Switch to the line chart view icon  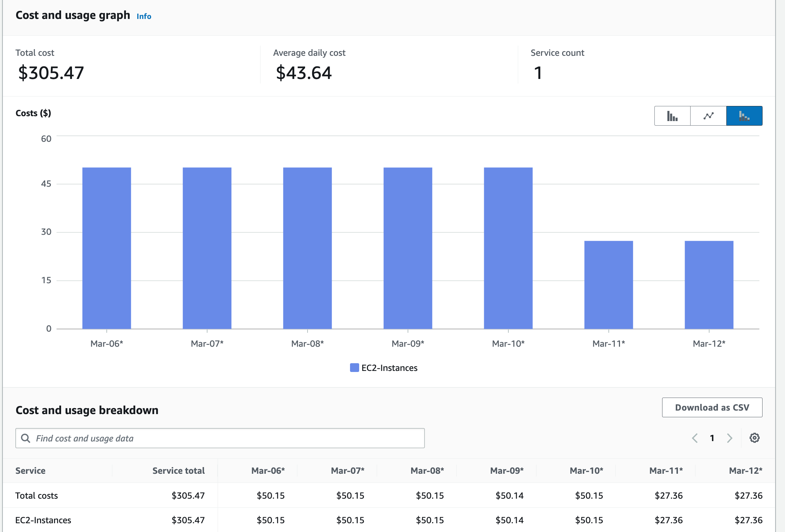(708, 115)
